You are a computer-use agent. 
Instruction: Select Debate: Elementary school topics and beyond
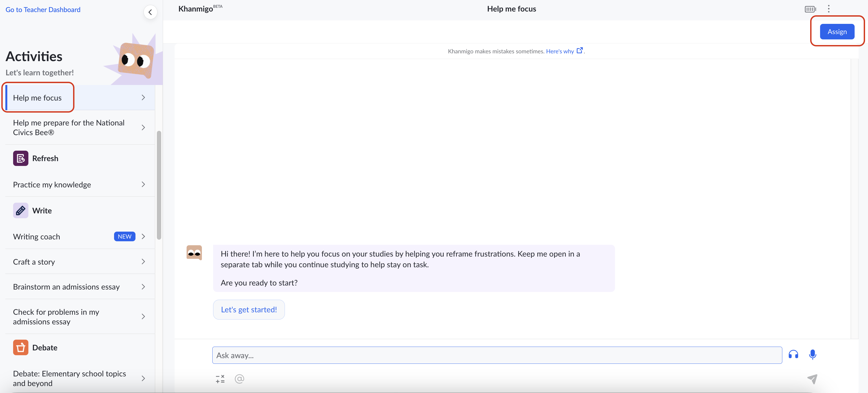(80, 378)
